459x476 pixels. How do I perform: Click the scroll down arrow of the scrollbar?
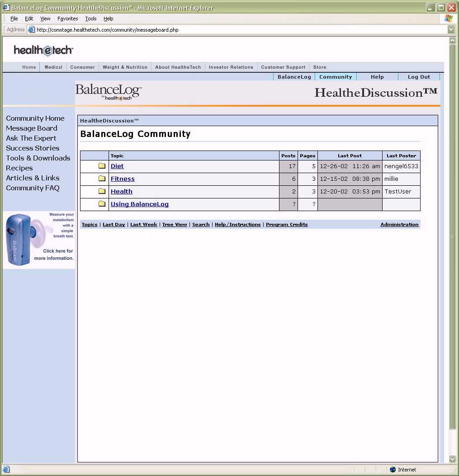[452, 459]
